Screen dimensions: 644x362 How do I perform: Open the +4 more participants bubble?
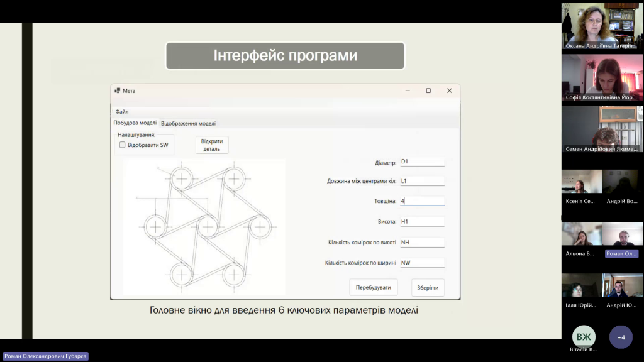(621, 337)
